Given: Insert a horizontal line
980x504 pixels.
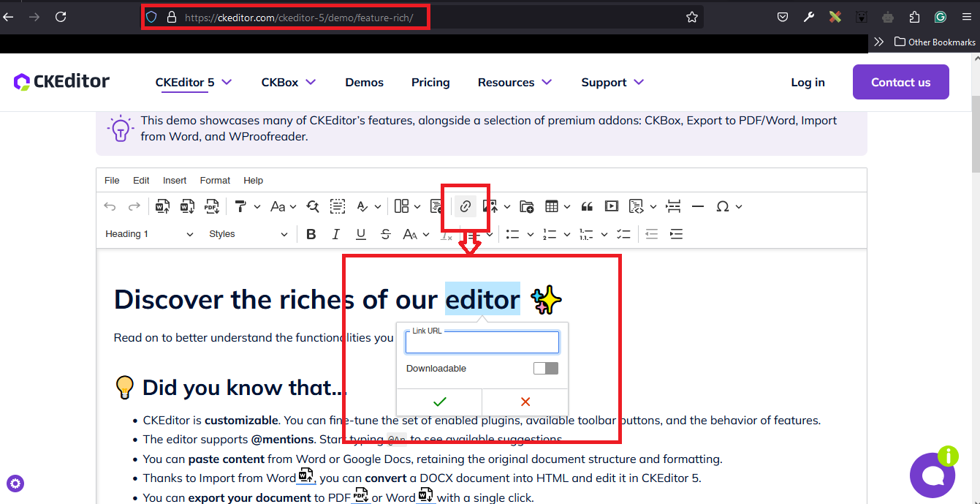Looking at the screenshot, I should (x=698, y=207).
